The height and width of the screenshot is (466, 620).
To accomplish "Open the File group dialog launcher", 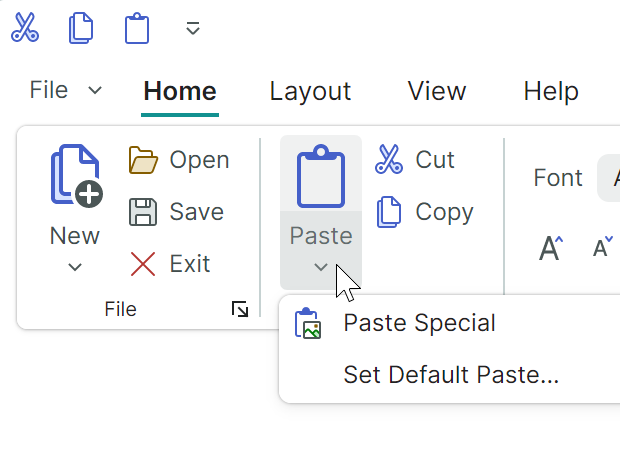I will (240, 310).
